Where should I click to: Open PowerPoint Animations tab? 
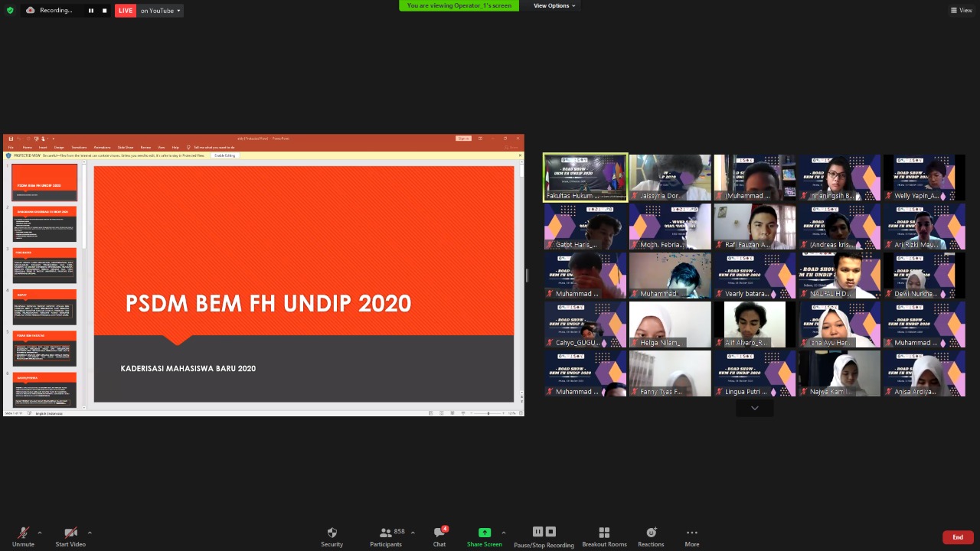(102, 147)
